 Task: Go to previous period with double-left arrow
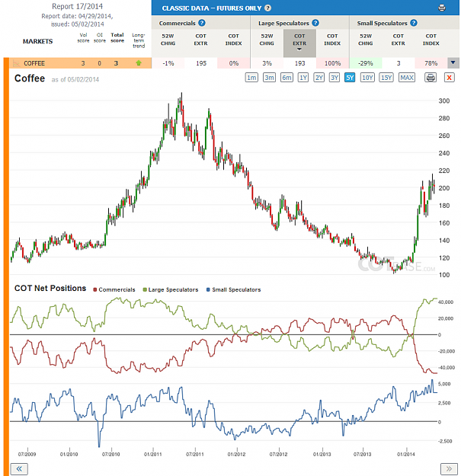(x=19, y=468)
